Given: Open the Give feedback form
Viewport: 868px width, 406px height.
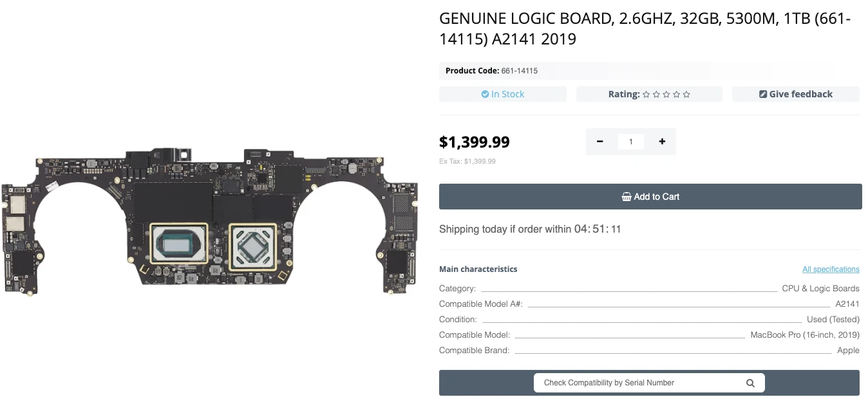Looking at the screenshot, I should click(x=796, y=94).
